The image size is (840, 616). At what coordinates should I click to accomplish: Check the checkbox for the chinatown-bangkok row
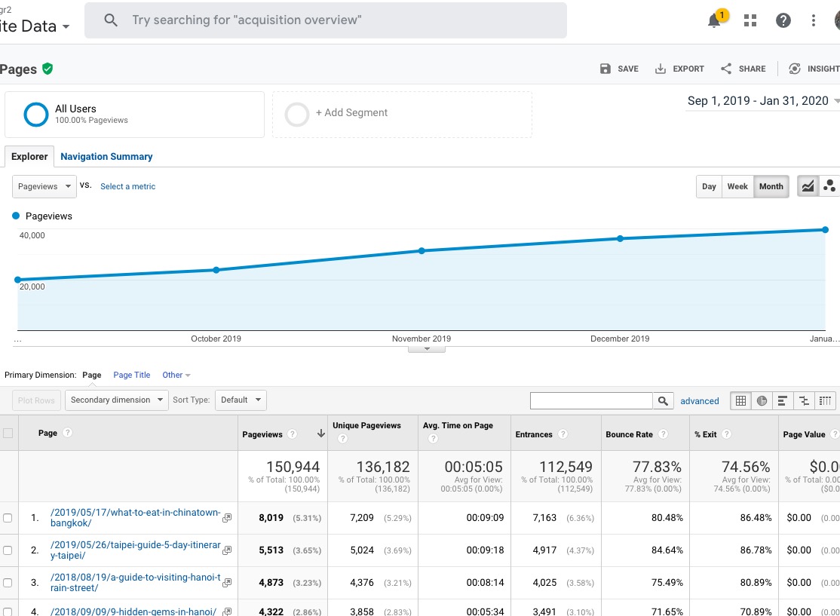click(9, 518)
